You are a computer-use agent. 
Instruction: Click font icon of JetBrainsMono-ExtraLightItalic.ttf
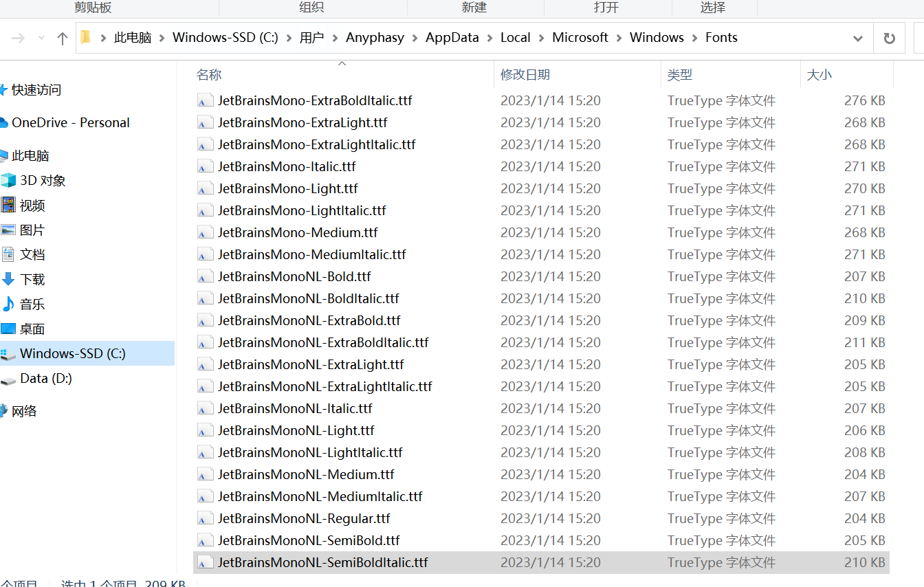click(x=205, y=145)
